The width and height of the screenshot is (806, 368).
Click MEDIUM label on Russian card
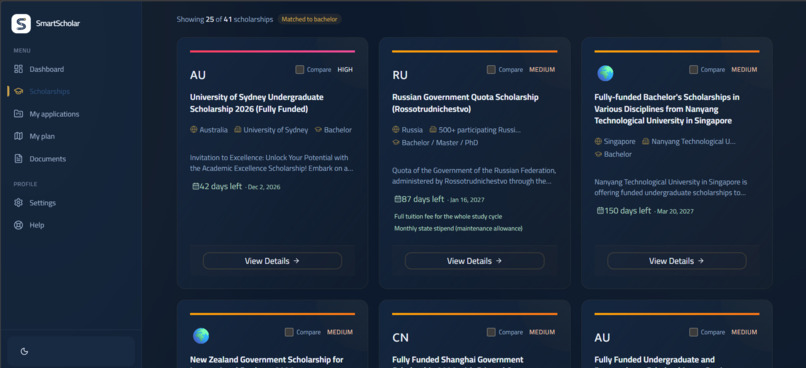click(542, 69)
